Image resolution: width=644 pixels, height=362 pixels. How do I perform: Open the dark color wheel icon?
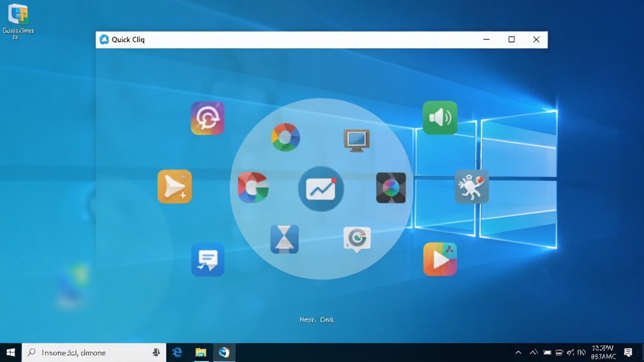click(391, 187)
